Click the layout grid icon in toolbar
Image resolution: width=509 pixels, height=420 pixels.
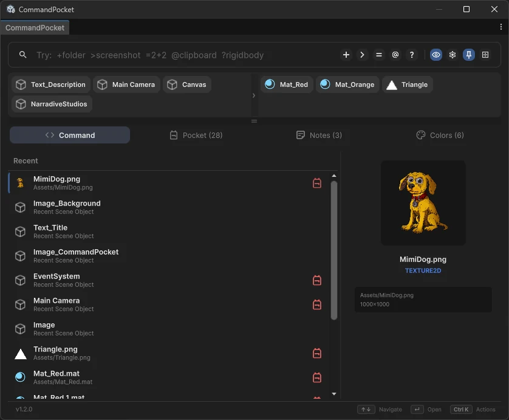pyautogui.click(x=485, y=55)
